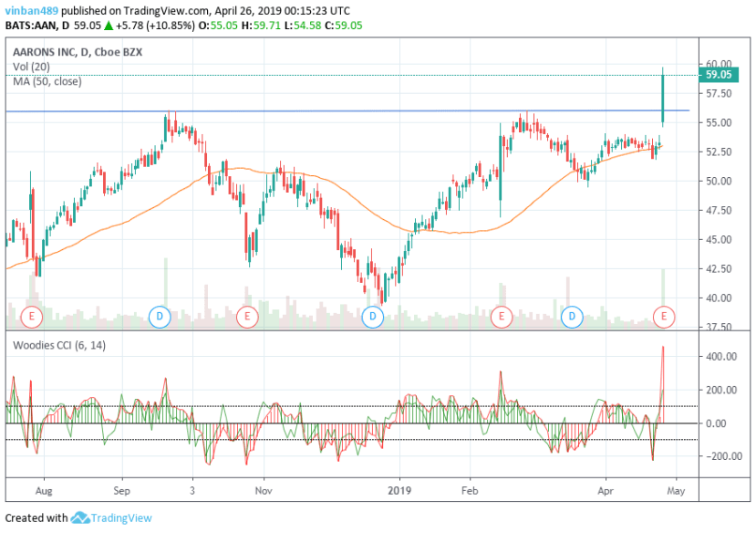756x533 pixels.
Task: Click the D dividend marker between Sep and Nov
Action: (160, 317)
